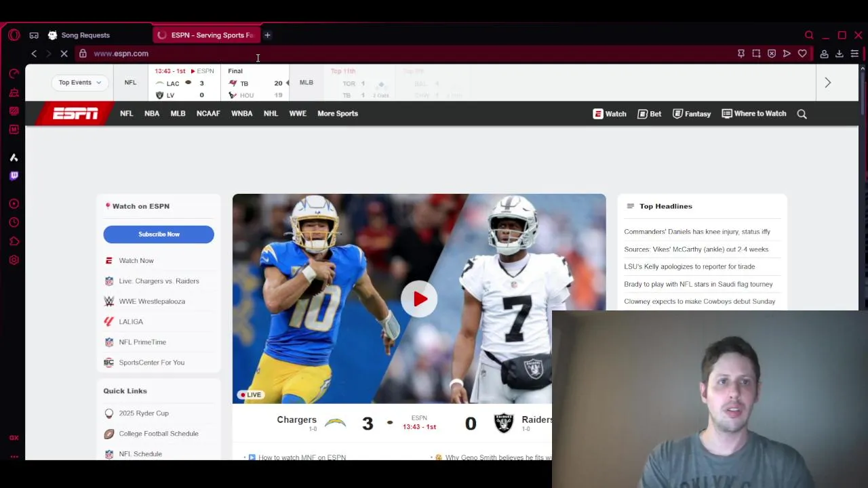Screen dimensions: 868x488
Task: Open Vikes' McCarthy out 2-4 weeks headline
Action: (x=696, y=249)
